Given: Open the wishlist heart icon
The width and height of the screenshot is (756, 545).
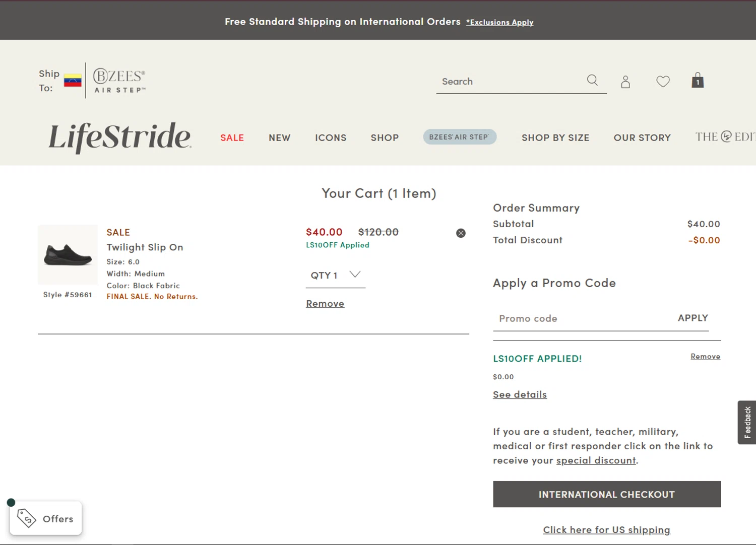Looking at the screenshot, I should (x=663, y=81).
